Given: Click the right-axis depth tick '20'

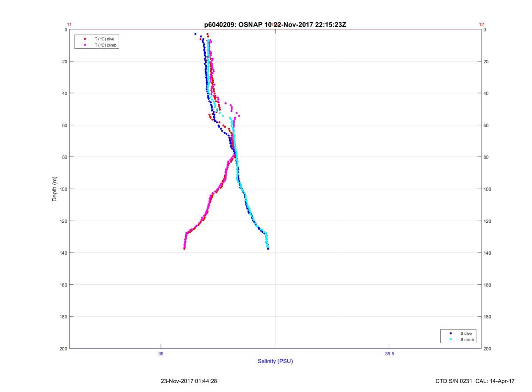Looking at the screenshot, I should pos(486,62).
